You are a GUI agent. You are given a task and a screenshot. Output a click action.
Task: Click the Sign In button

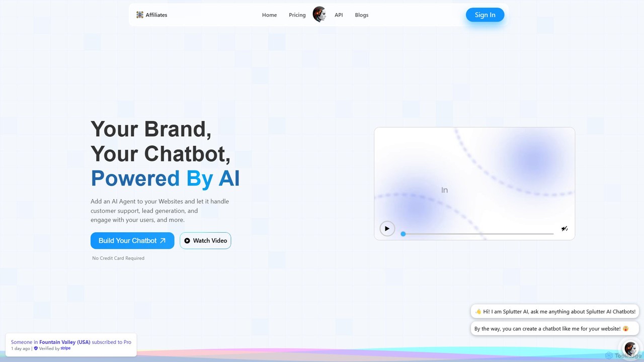(x=485, y=15)
